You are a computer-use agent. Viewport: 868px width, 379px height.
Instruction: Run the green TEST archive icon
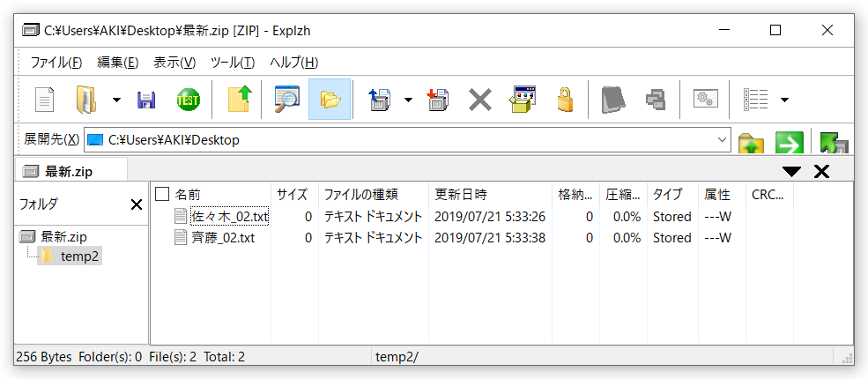189,100
